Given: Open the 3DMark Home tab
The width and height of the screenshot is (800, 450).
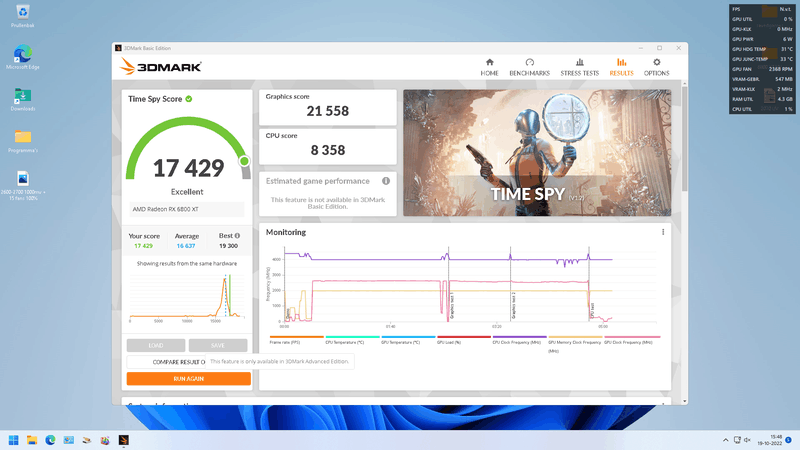Looking at the screenshot, I should tap(489, 67).
